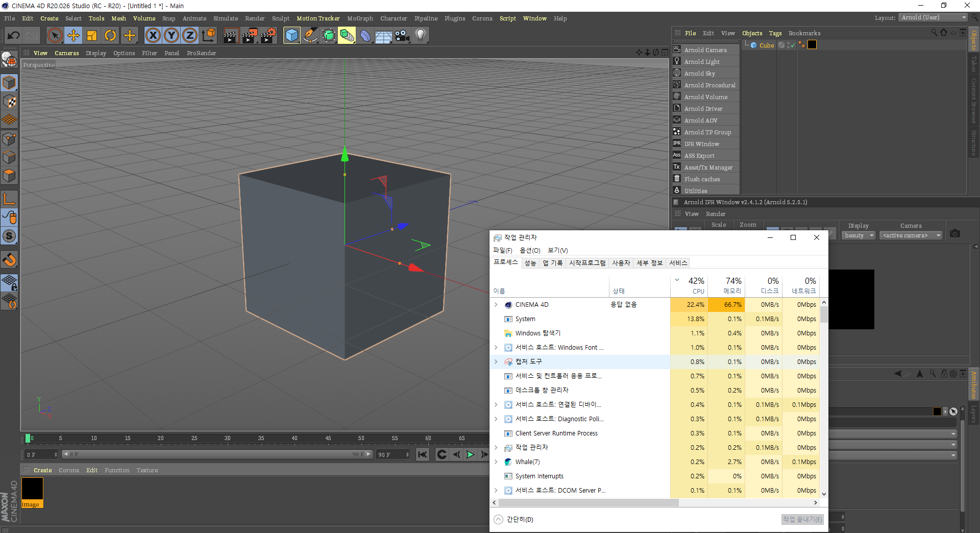Open the Mesh menu

pyautogui.click(x=118, y=18)
